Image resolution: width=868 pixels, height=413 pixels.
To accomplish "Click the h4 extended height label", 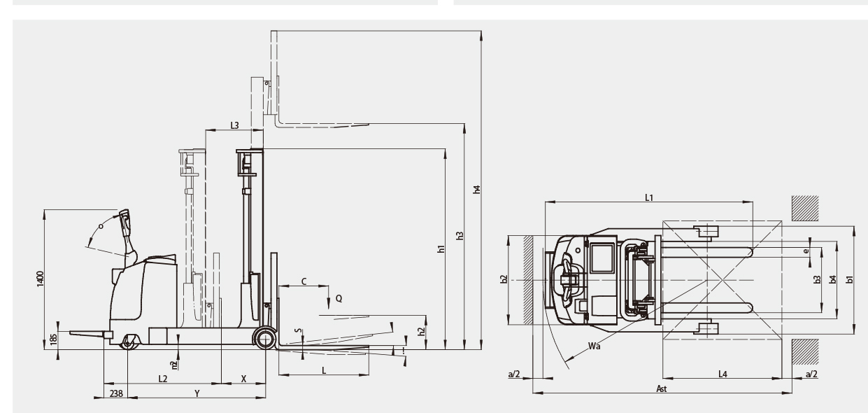I will point(477,189).
